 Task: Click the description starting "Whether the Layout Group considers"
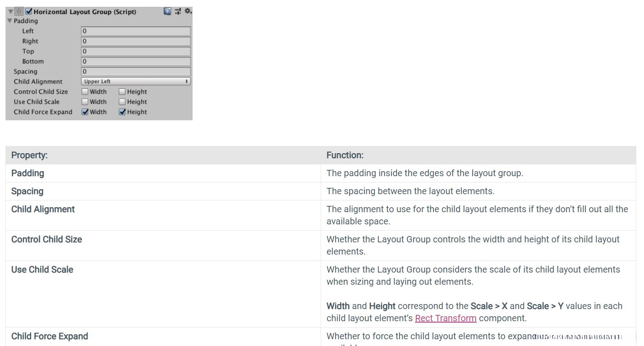[x=473, y=276]
